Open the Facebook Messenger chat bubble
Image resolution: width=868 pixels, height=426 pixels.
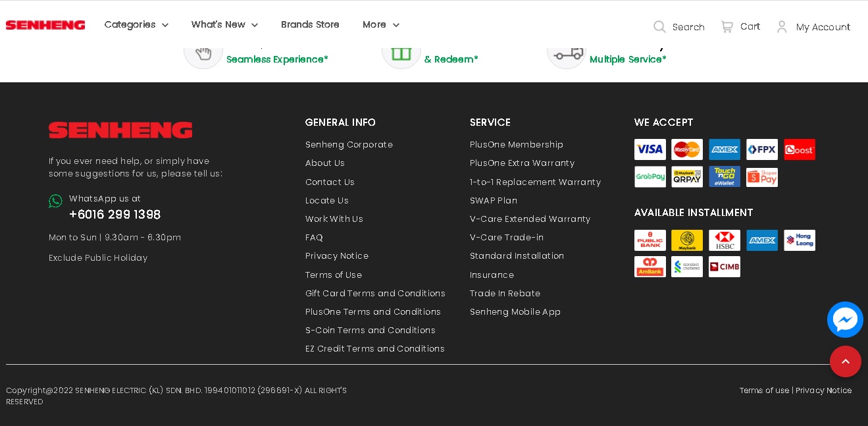(x=845, y=320)
